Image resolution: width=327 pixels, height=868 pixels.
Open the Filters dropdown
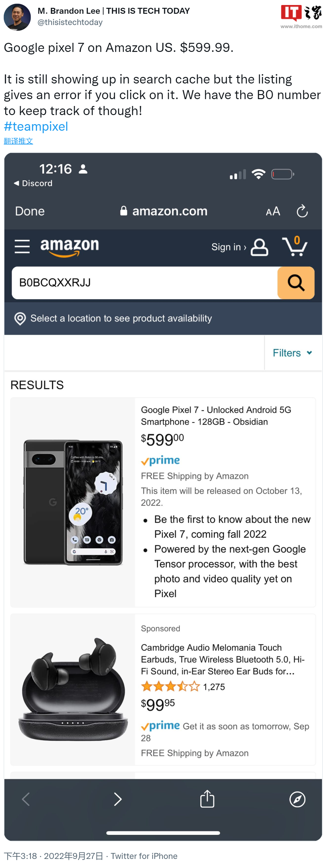293,353
